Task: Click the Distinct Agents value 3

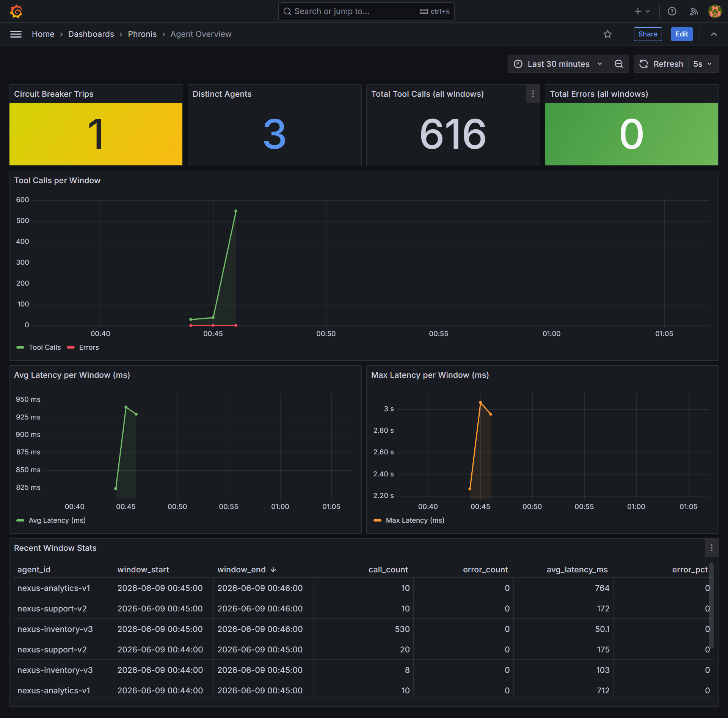Action: click(x=275, y=134)
